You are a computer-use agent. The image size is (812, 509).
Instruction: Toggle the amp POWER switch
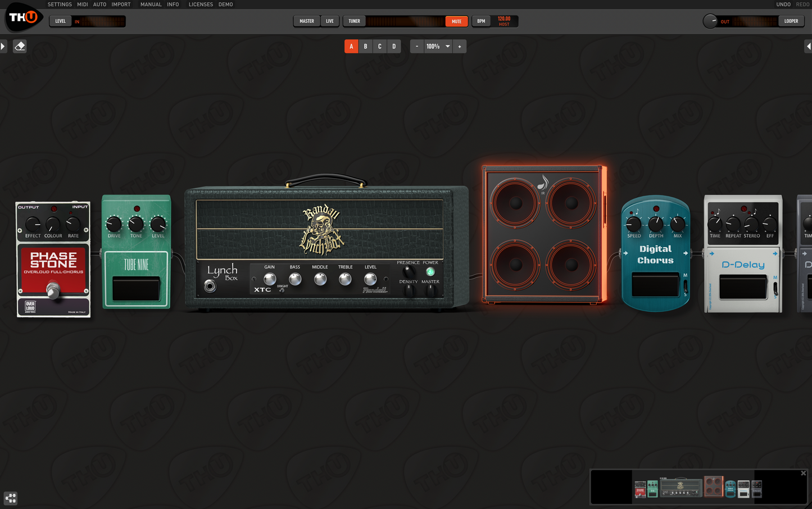pyautogui.click(x=430, y=272)
